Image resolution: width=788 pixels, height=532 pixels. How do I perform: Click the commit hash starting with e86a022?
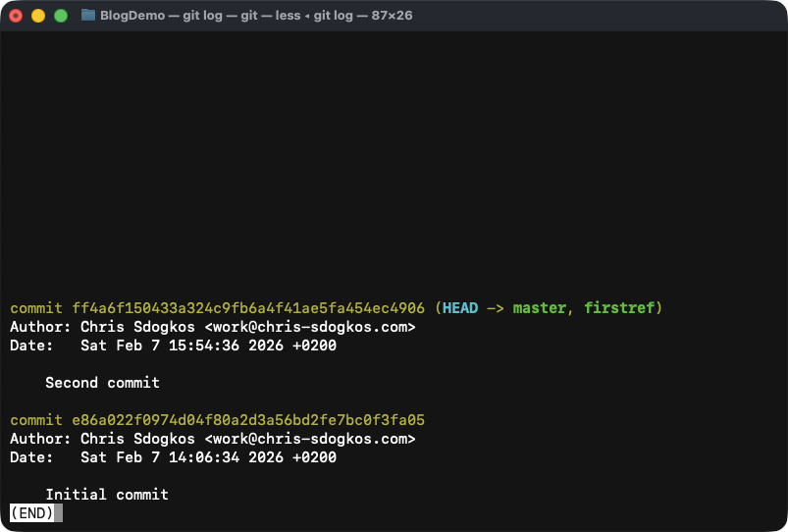pyautogui.click(x=248, y=420)
